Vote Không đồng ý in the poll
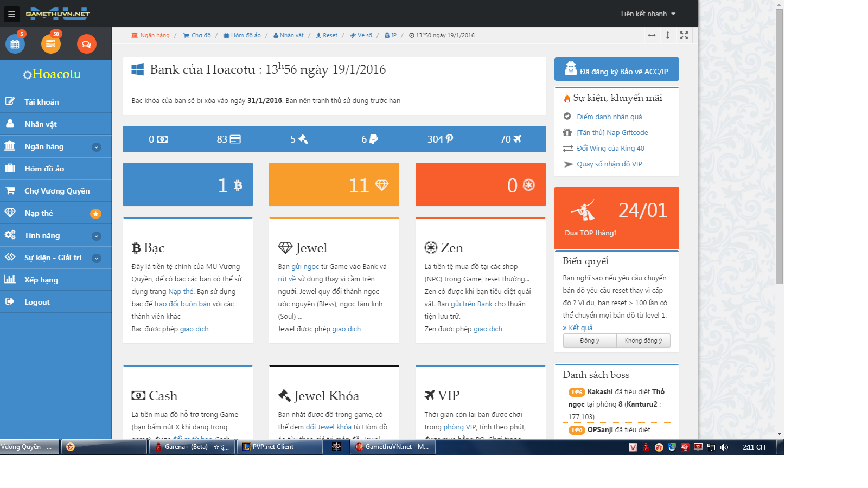Image resolution: width=868 pixels, height=488 pixels. click(x=643, y=341)
